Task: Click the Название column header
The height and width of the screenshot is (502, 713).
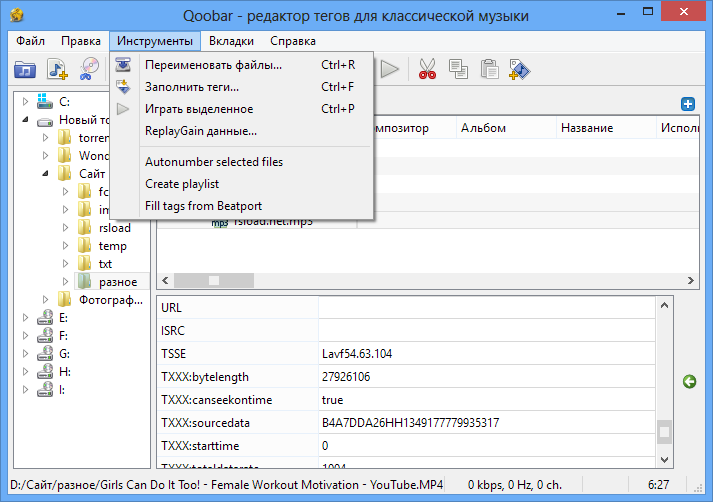Action: [x=606, y=128]
